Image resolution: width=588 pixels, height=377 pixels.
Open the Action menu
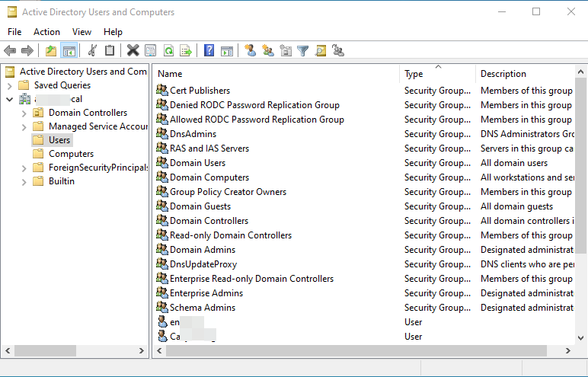46,32
